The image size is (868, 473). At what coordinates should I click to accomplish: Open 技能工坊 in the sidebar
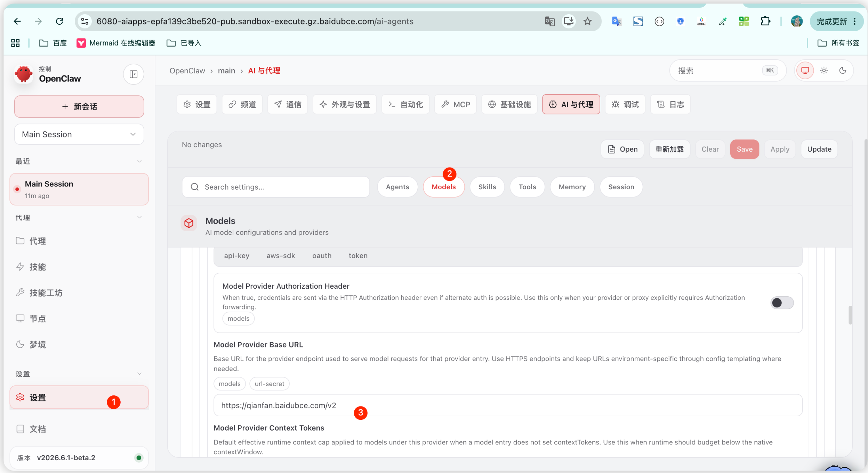(x=79, y=293)
